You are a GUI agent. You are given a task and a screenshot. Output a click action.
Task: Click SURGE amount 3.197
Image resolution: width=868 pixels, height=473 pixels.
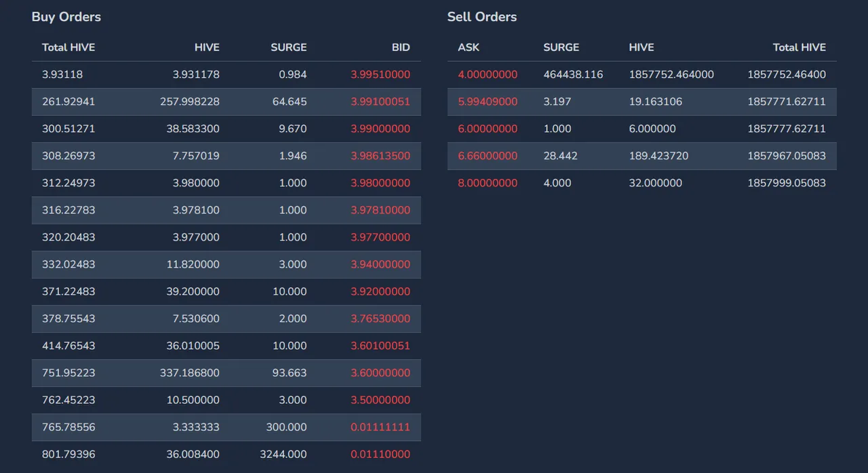coord(557,102)
